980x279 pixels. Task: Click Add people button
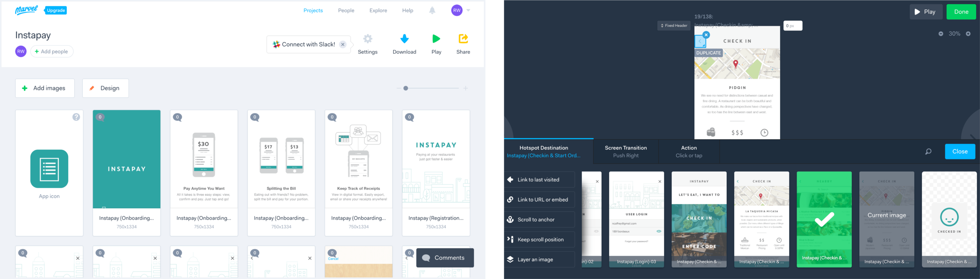[x=52, y=51]
